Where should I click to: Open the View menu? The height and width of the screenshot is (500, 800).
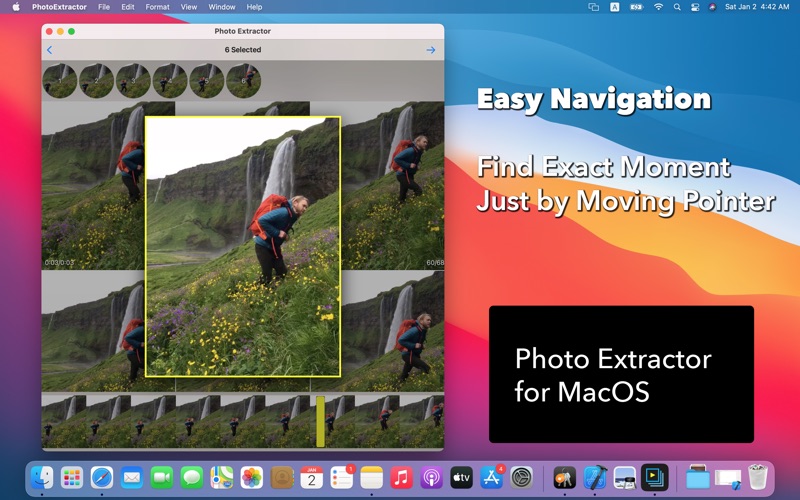[189, 7]
